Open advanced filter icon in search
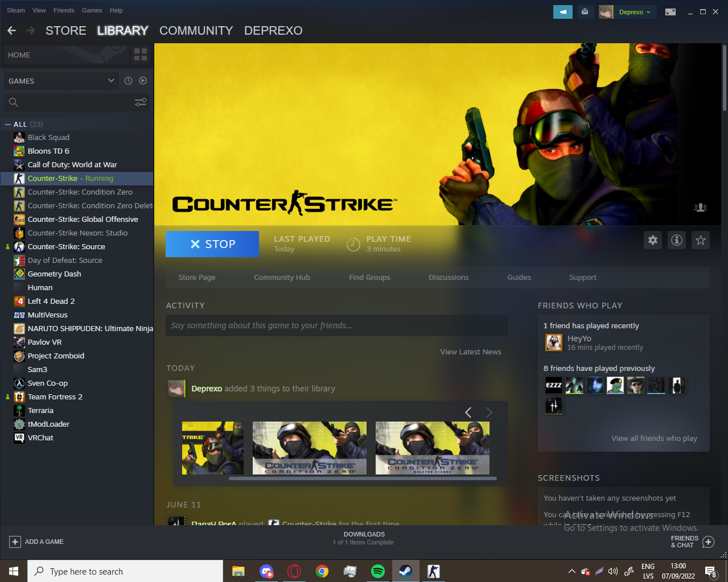The image size is (728, 582). tap(141, 102)
